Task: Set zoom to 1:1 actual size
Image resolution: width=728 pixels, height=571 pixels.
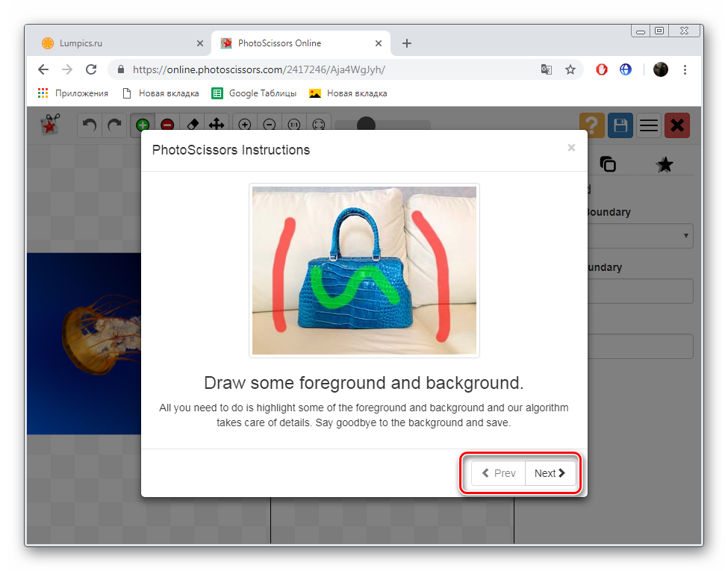Action: 294,125
